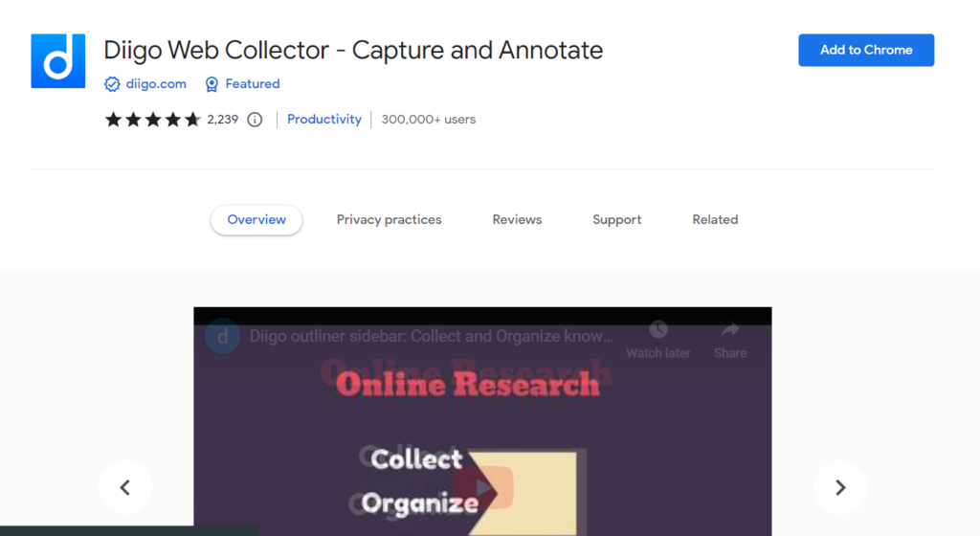980x536 pixels.
Task: Click the verified publisher badge icon
Action: [112, 84]
